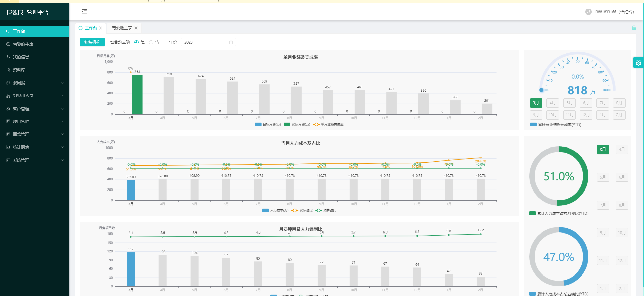
Task: Toggle 目标月费(万) legend in first chart
Action: tap(268, 124)
